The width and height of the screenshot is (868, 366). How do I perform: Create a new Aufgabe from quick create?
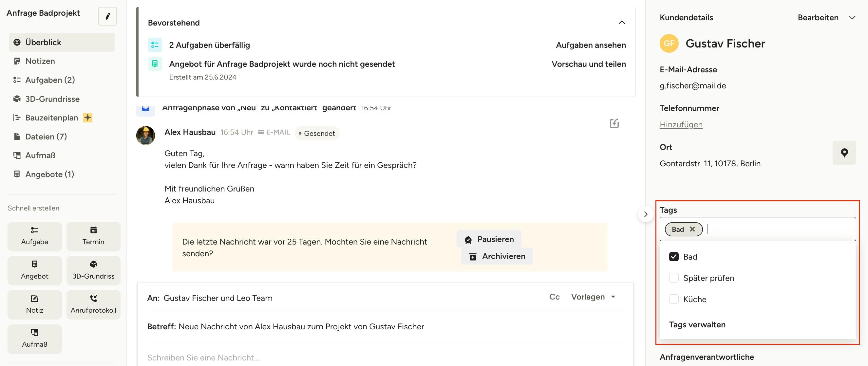(x=35, y=236)
